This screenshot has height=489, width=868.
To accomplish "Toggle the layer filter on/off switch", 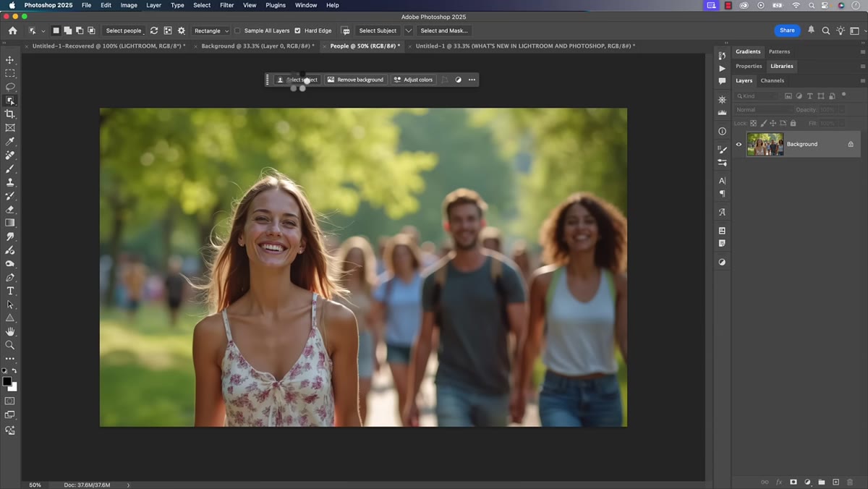I will click(843, 95).
